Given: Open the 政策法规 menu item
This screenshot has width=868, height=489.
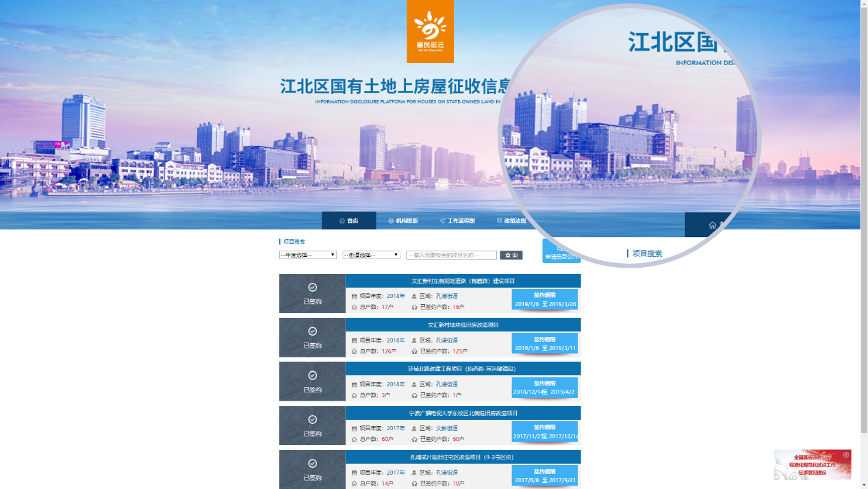Looking at the screenshot, I should 515,221.
